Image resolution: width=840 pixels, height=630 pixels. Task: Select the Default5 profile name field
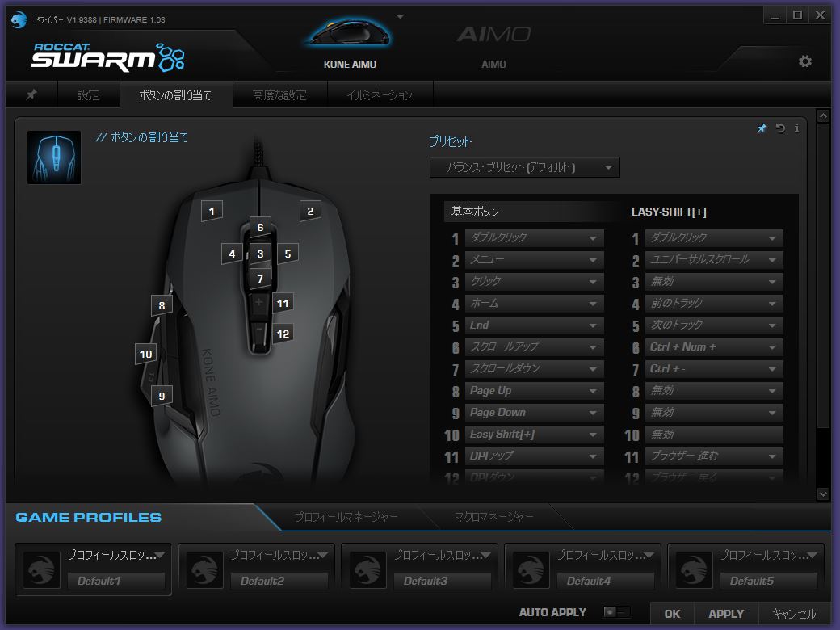(x=769, y=581)
